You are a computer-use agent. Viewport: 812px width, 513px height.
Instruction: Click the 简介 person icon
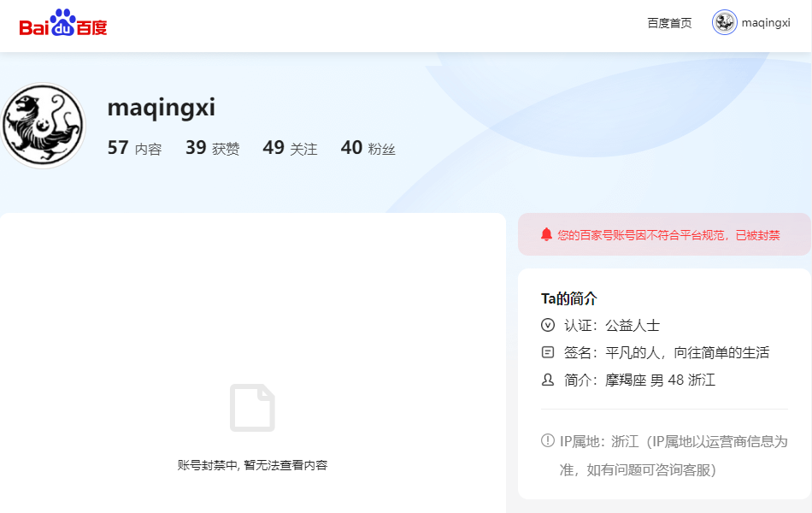pos(548,380)
